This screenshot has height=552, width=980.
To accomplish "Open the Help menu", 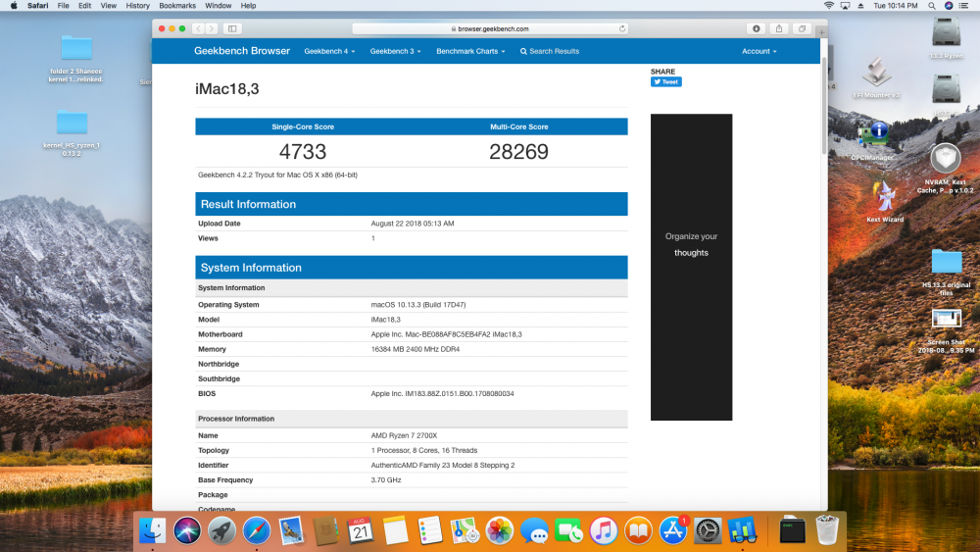I will tap(248, 6).
